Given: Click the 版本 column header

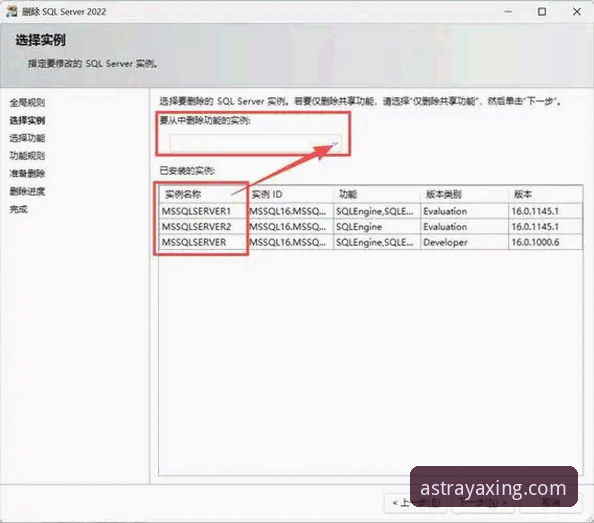Looking at the screenshot, I should pyautogui.click(x=546, y=194).
